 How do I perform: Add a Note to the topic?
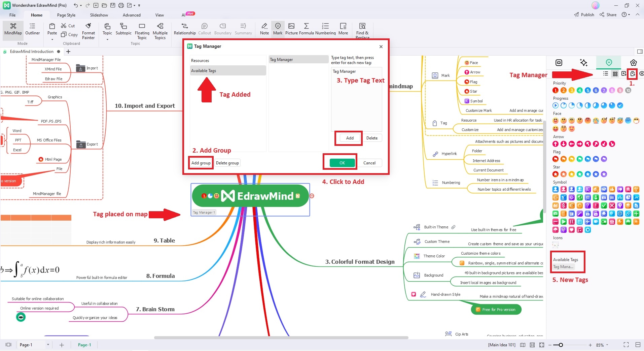264,29
